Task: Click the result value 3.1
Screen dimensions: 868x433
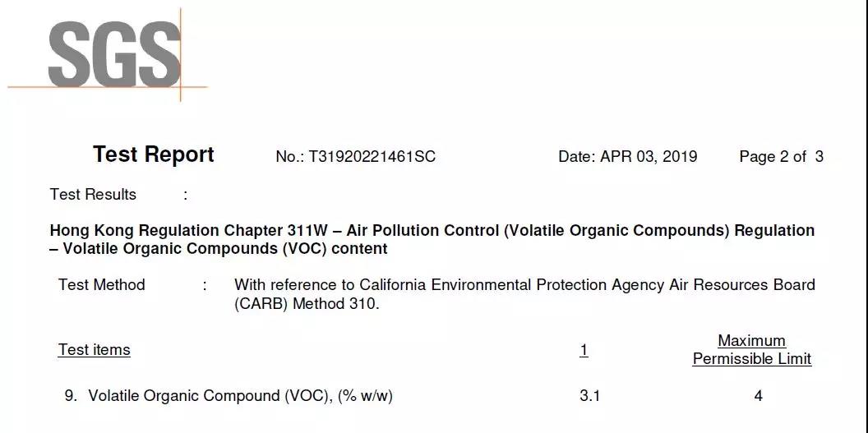Action: pyautogui.click(x=589, y=396)
